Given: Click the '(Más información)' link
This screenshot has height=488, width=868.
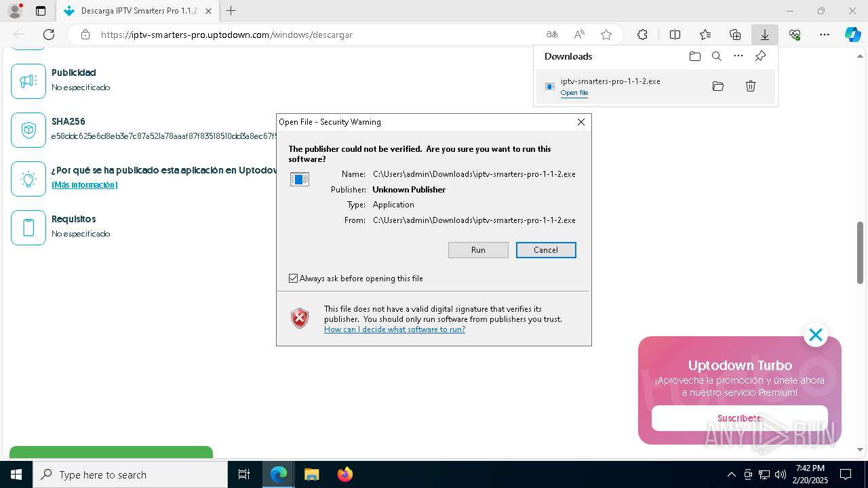Looking at the screenshot, I should [85, 185].
